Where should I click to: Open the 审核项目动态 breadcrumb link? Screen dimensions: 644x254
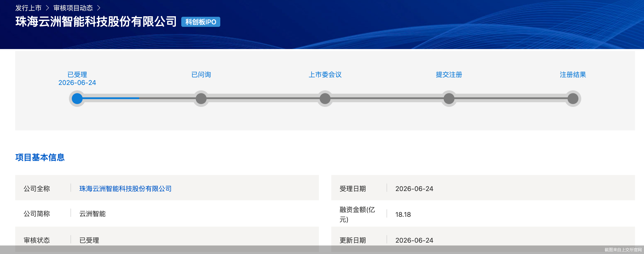(x=73, y=8)
